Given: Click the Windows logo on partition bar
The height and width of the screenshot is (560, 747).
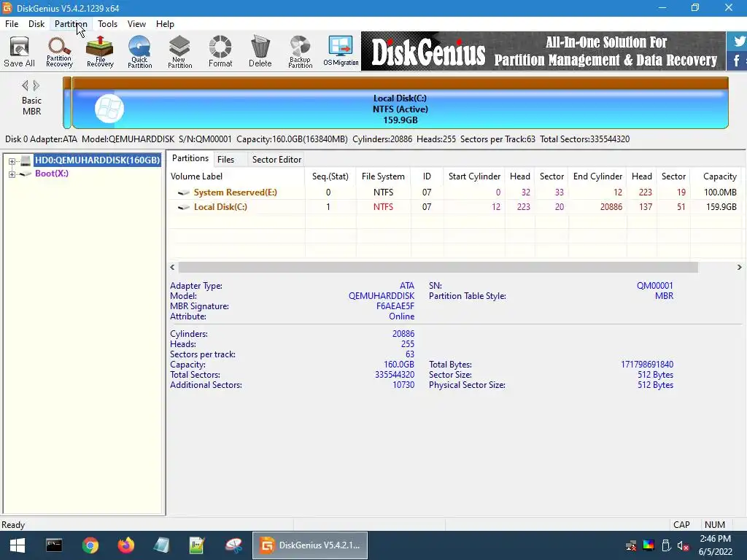Looking at the screenshot, I should pos(109,109).
